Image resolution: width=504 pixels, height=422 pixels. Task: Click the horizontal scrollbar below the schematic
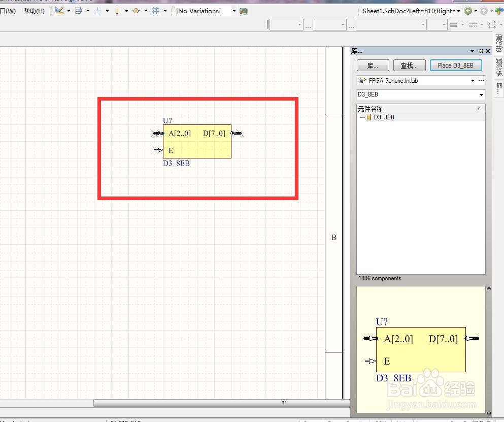point(222,403)
